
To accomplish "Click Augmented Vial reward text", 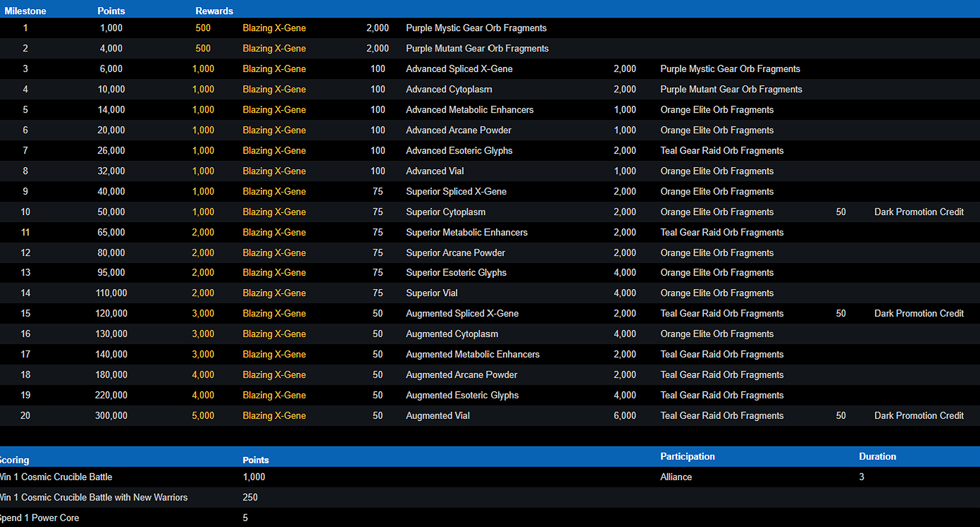I will (x=437, y=416).
